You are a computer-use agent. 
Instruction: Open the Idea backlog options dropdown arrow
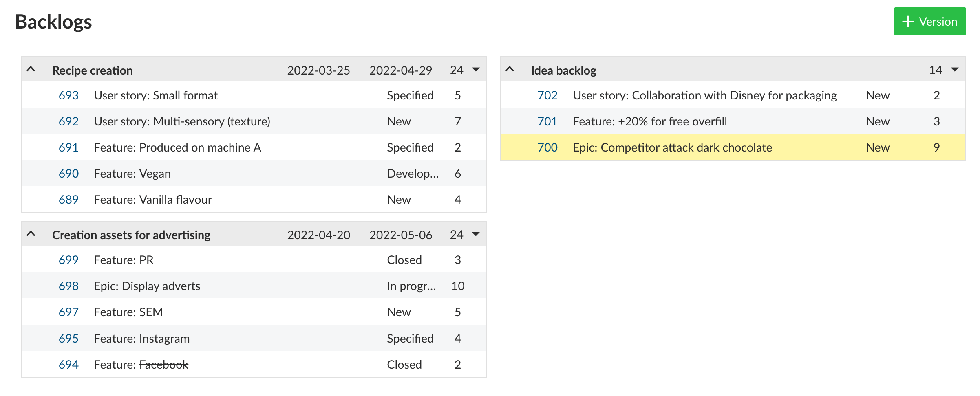tap(954, 70)
